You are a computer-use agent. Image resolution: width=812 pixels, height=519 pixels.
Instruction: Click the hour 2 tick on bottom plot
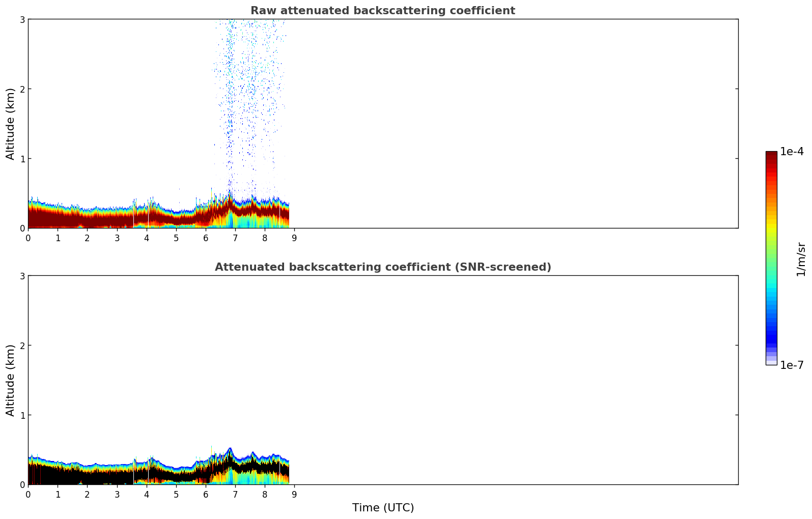(x=87, y=495)
